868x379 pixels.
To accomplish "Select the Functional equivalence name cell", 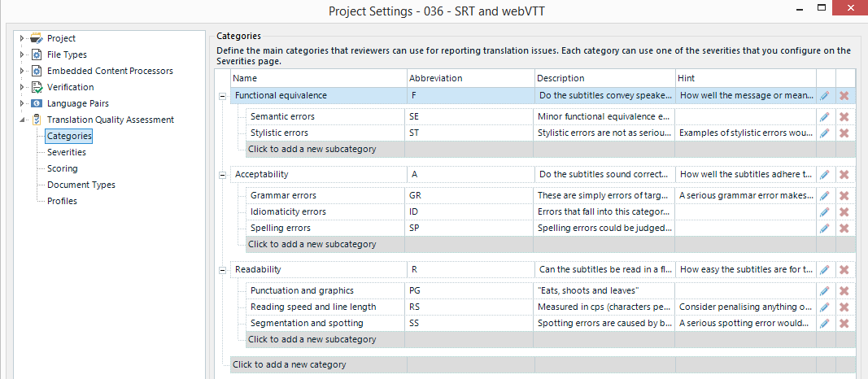I will (x=318, y=95).
